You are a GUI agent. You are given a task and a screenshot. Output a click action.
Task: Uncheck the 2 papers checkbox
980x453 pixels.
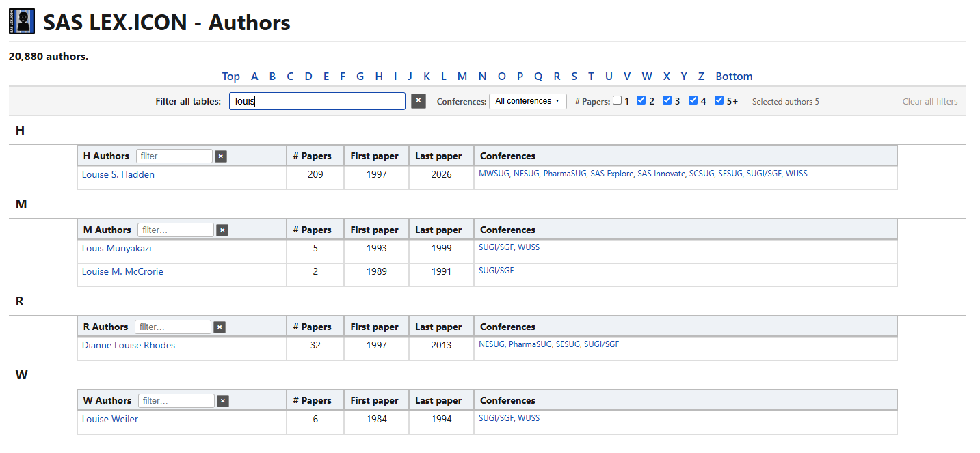pos(641,100)
